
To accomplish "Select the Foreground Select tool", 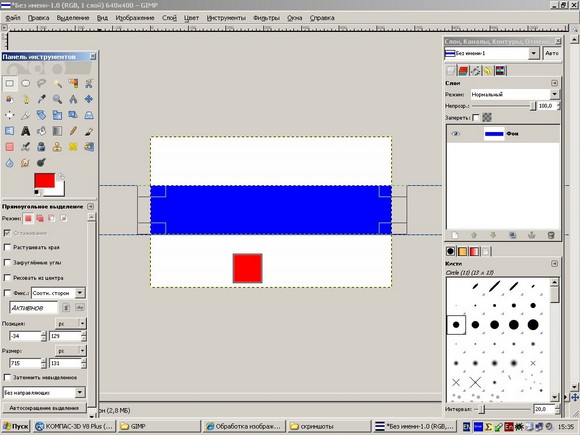I will pos(10,99).
